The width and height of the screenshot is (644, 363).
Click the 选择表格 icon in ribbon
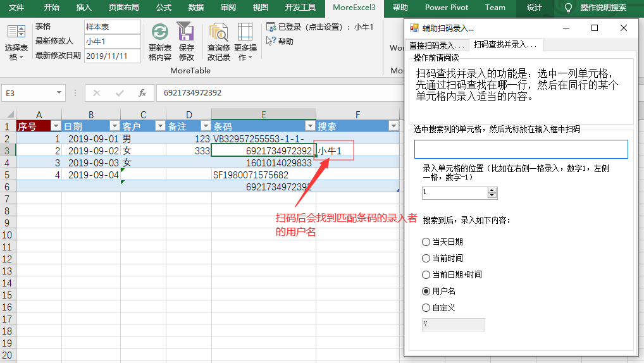16,32
